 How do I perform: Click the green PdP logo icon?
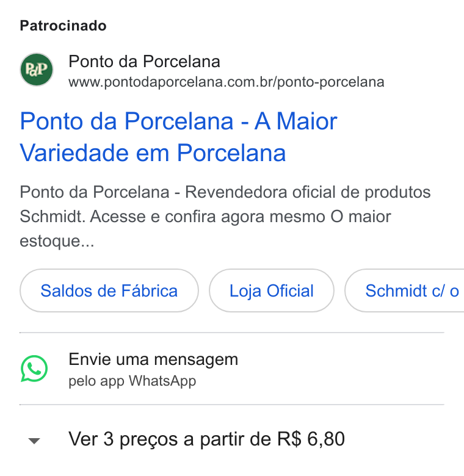pyautogui.click(x=37, y=70)
